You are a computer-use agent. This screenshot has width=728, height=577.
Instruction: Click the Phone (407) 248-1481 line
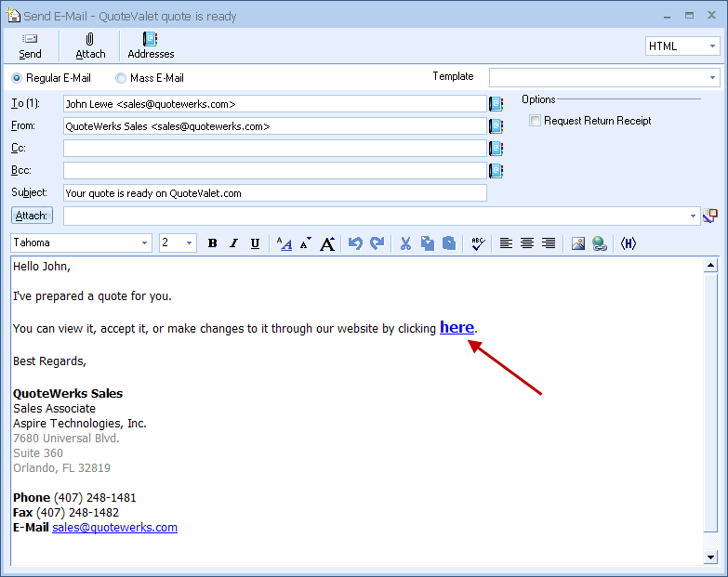pos(74,498)
